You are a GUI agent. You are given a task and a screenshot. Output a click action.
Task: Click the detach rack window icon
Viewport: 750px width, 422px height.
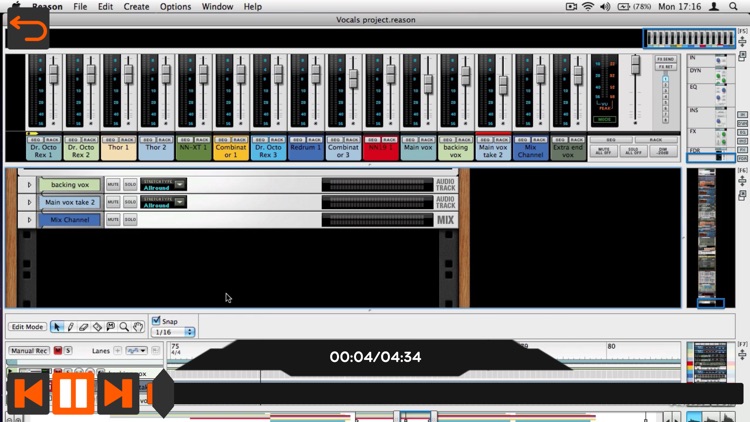tap(742, 195)
